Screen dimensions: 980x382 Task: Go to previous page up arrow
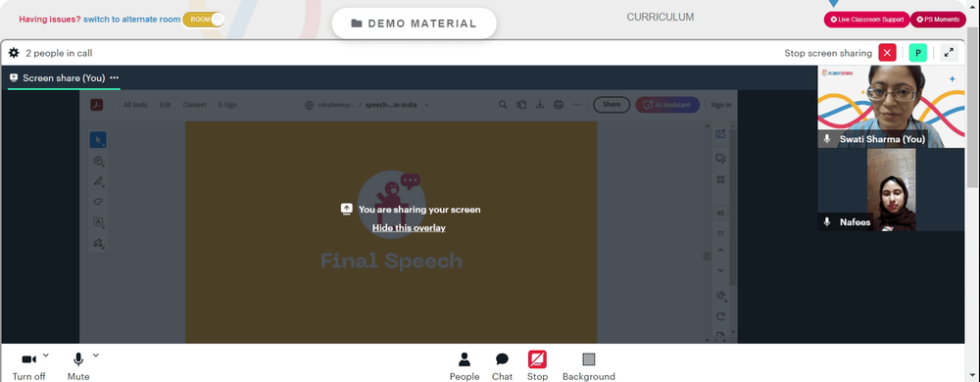click(x=720, y=251)
